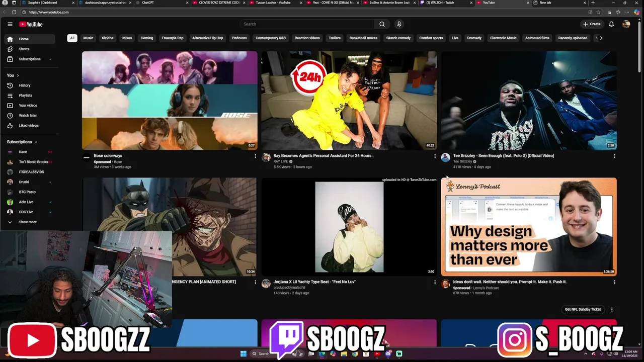Screen dimensions: 644x362
Task: Click Lenny's Podcast channel avatar
Action: coord(445,284)
